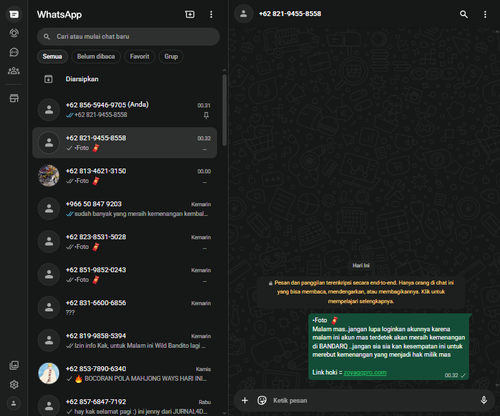The height and width of the screenshot is (416, 500).
Task: Open the conversation options three-dot menu
Action: (x=485, y=14)
